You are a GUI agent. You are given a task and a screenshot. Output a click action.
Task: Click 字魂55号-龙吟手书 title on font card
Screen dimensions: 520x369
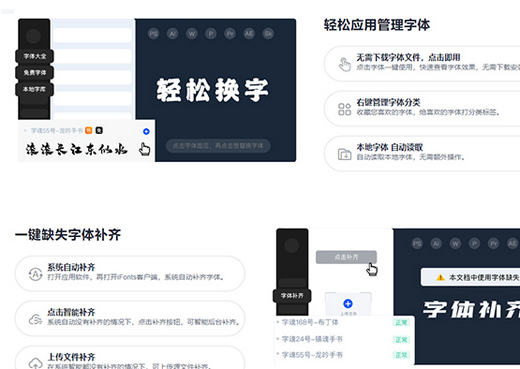[x=57, y=130]
